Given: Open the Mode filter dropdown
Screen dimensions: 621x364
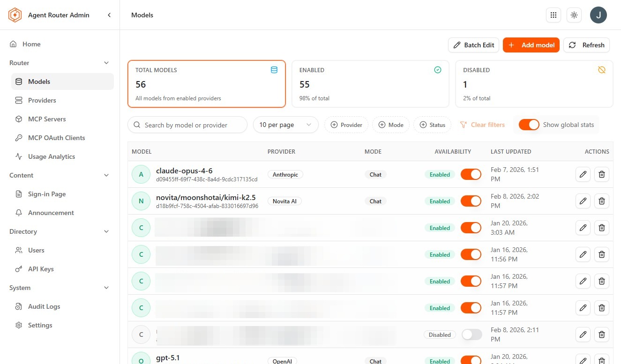Looking at the screenshot, I should click(x=390, y=125).
